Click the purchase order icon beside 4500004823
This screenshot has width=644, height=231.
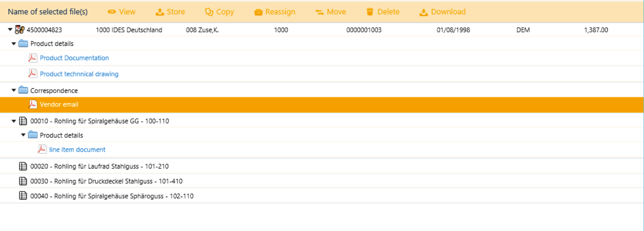point(20,30)
